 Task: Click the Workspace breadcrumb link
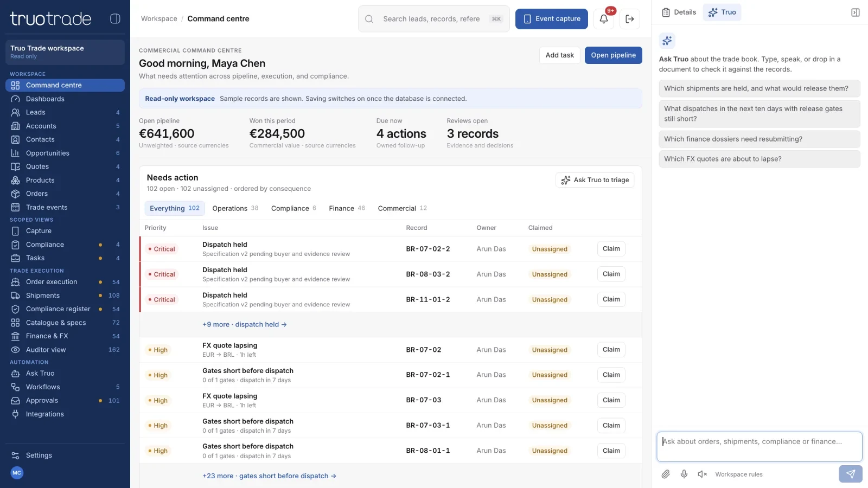pyautogui.click(x=159, y=19)
